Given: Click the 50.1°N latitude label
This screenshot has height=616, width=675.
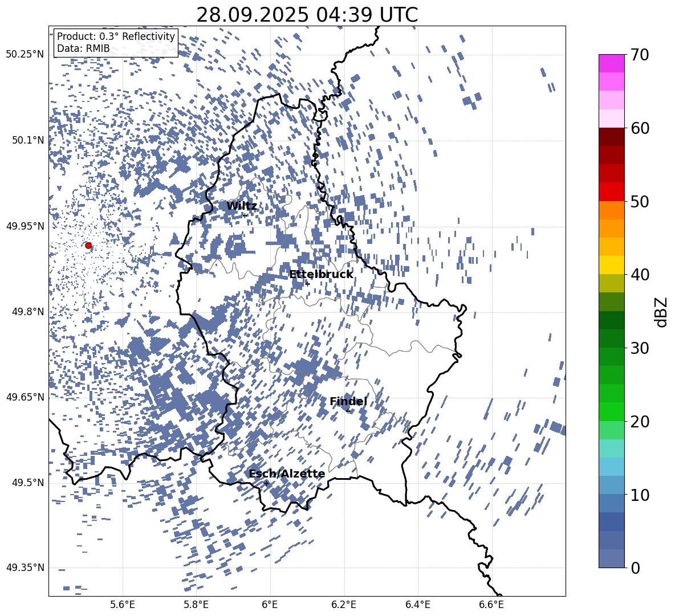Looking at the screenshot, I should coord(28,140).
